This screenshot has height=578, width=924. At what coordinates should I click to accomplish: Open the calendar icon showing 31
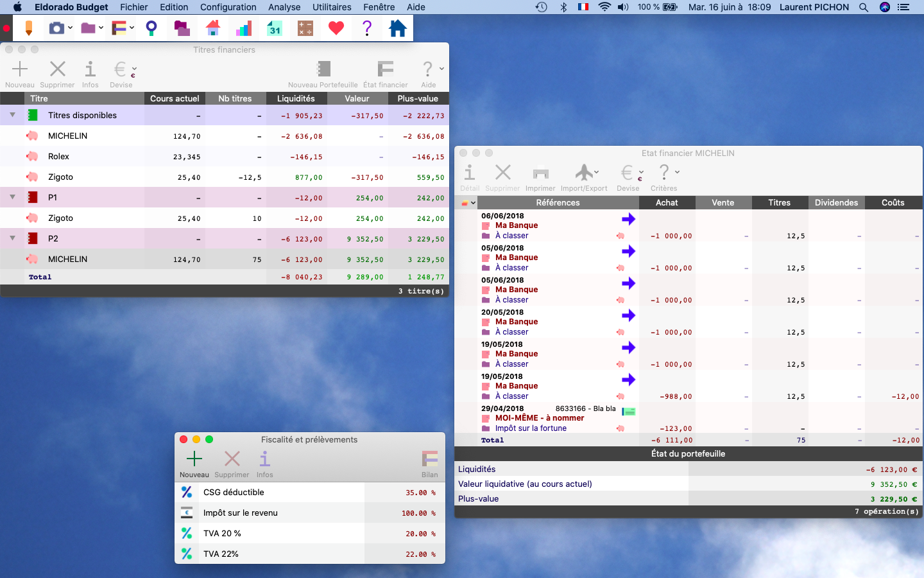click(x=275, y=28)
